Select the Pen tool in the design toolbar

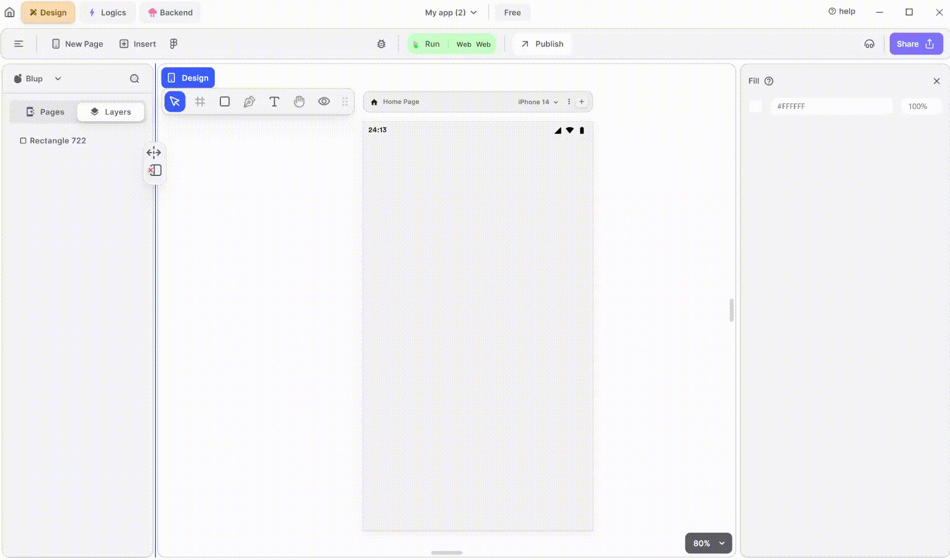[249, 101]
